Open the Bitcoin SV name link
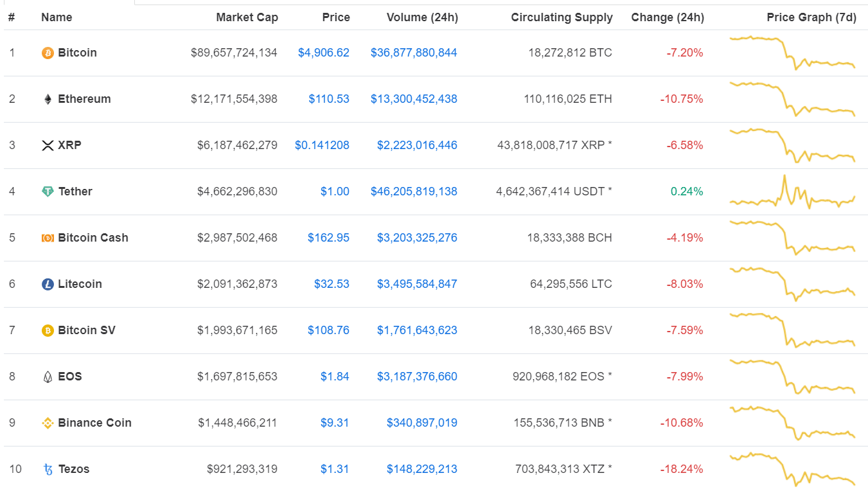Screen dimensions: 868x489 pyautogui.click(x=87, y=330)
